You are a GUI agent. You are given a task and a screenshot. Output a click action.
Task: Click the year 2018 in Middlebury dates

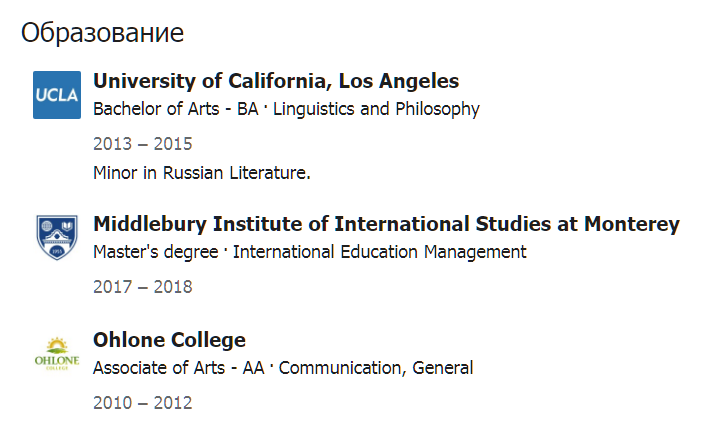(173, 287)
